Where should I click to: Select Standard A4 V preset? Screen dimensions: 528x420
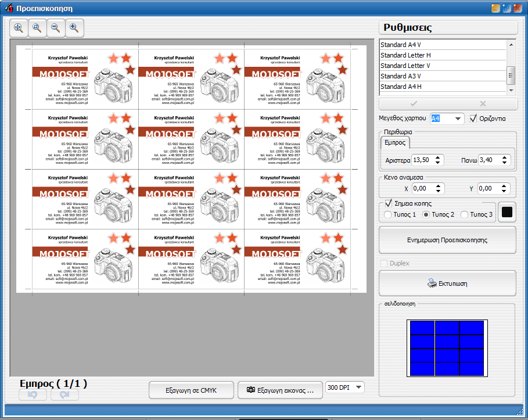pyautogui.click(x=443, y=45)
